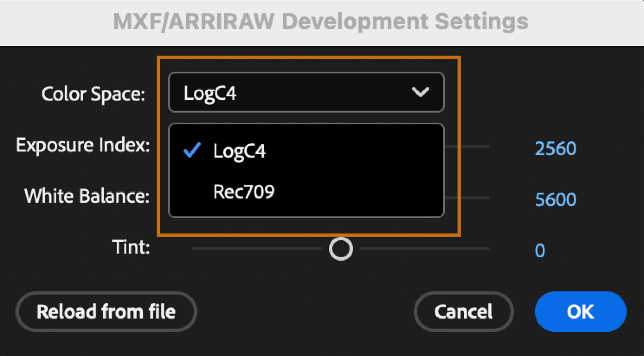Click the Color Space label
The image size is (644, 356).
click(x=93, y=94)
